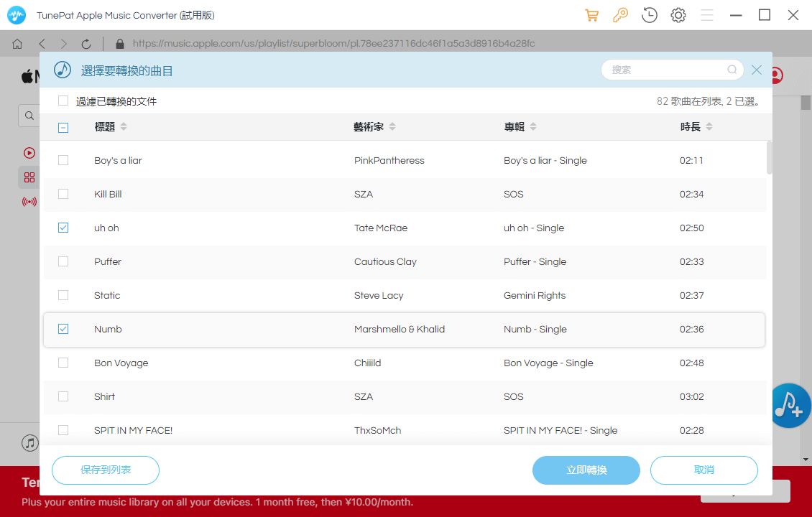Check the Puffer checkbox
Image resolution: width=812 pixels, height=517 pixels.
pos(63,261)
